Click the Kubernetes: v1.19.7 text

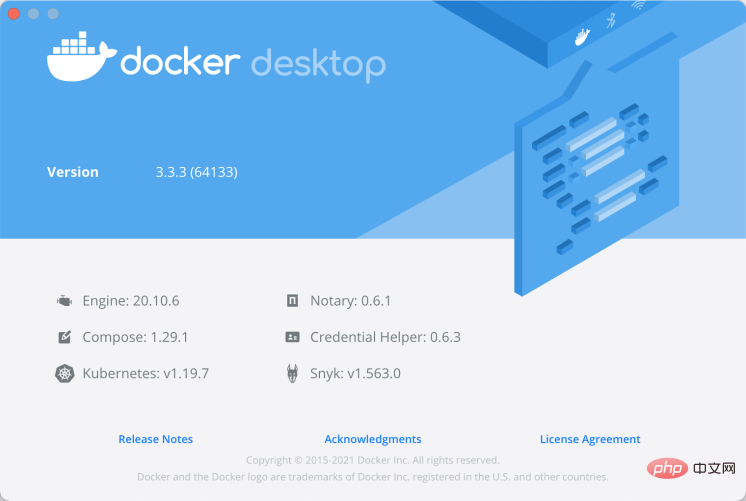click(145, 374)
